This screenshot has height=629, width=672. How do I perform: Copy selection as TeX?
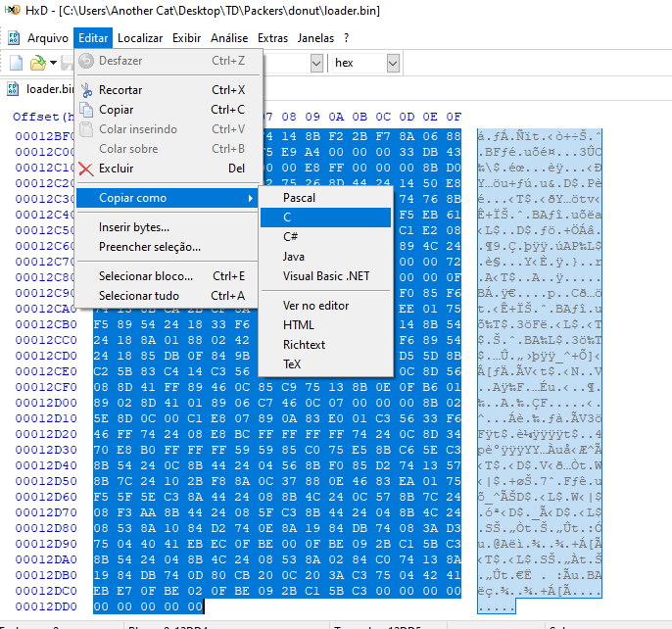click(325, 364)
